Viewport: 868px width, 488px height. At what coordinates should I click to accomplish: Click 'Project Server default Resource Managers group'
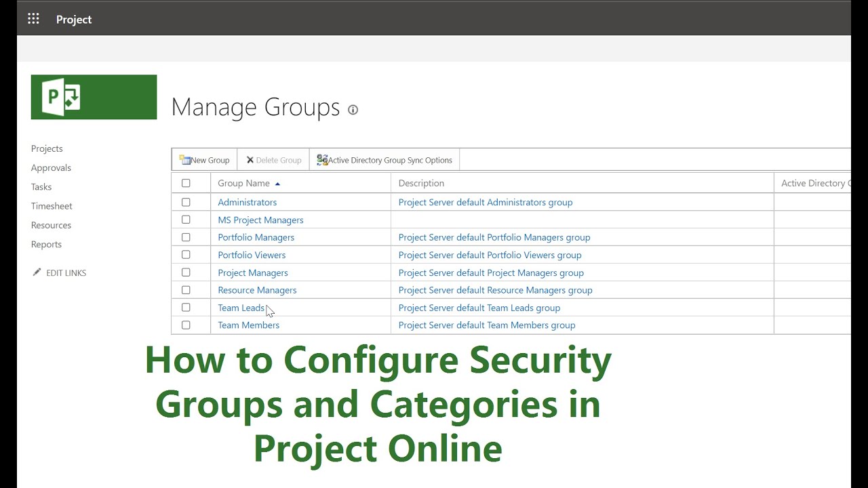[496, 290]
